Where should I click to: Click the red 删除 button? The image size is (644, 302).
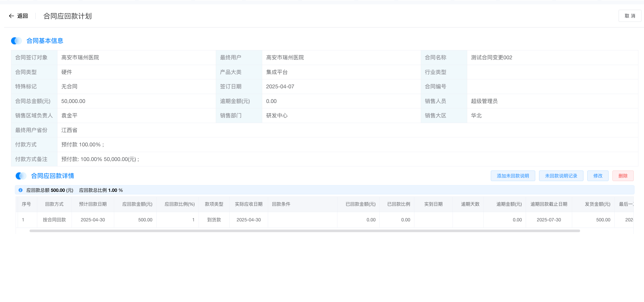click(623, 176)
